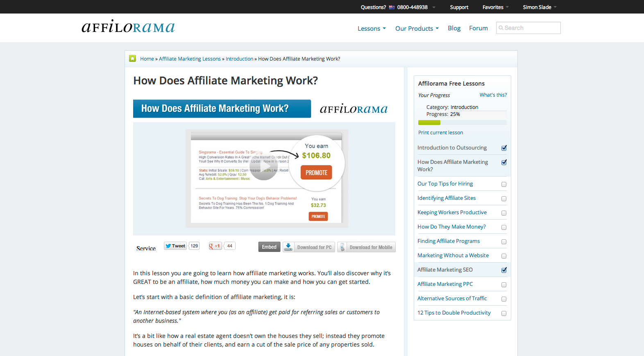Viewport: 644px width, 356px height.
Task: Click the video play button overlay
Action: tap(263, 167)
